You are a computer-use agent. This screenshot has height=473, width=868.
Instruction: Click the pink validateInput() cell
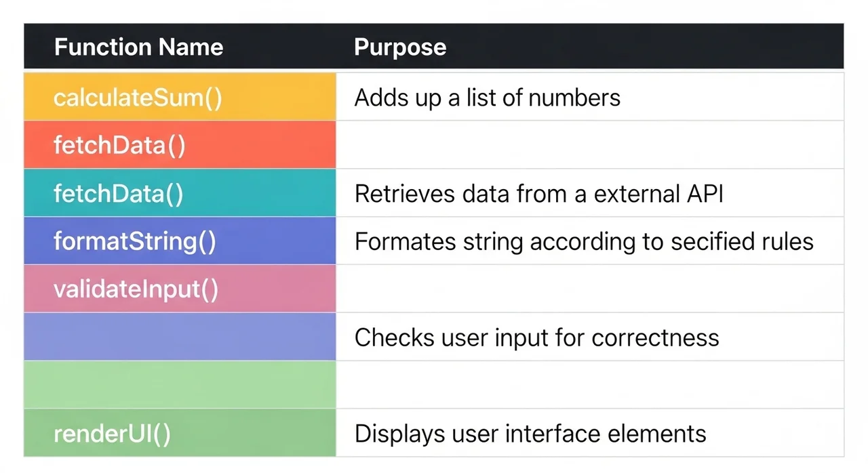pos(180,289)
